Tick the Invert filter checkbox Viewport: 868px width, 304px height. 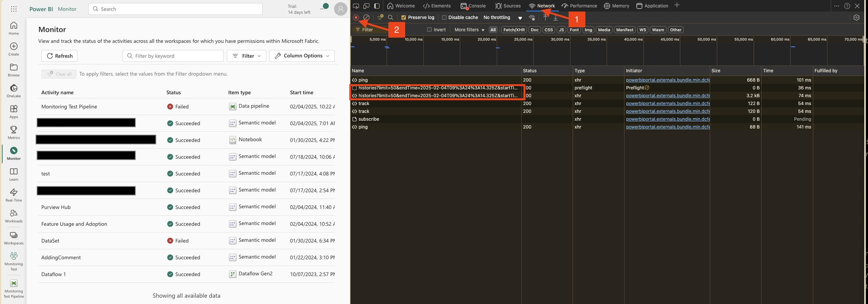click(429, 30)
